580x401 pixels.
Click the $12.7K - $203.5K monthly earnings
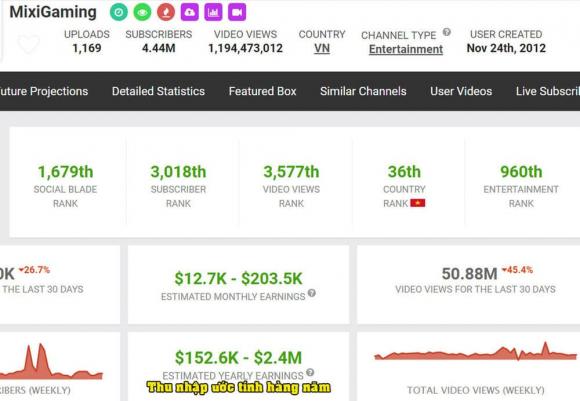238,279
